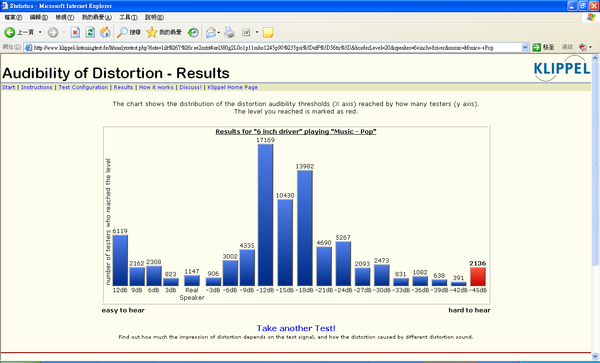
Task: Click the How it works link
Action: point(156,87)
